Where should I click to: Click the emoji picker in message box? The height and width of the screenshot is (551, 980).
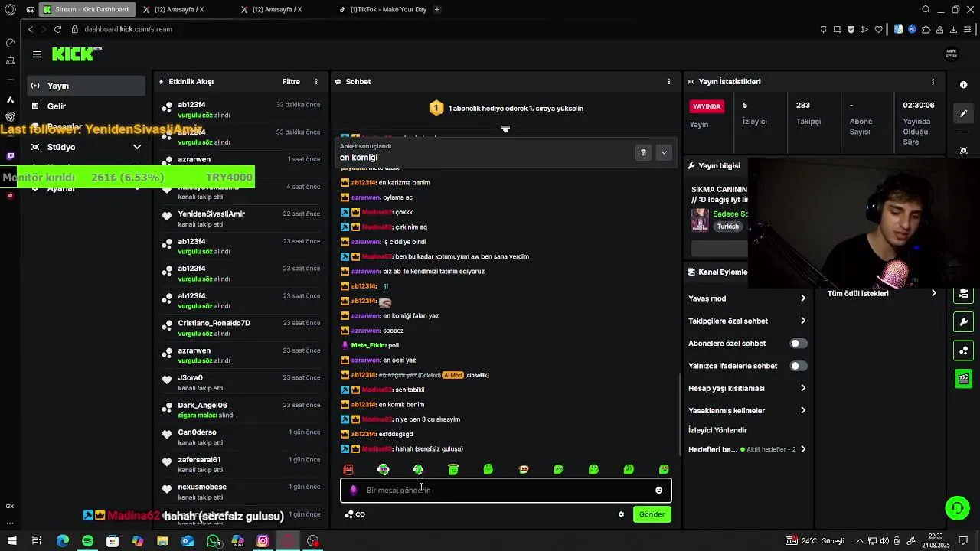658,490
